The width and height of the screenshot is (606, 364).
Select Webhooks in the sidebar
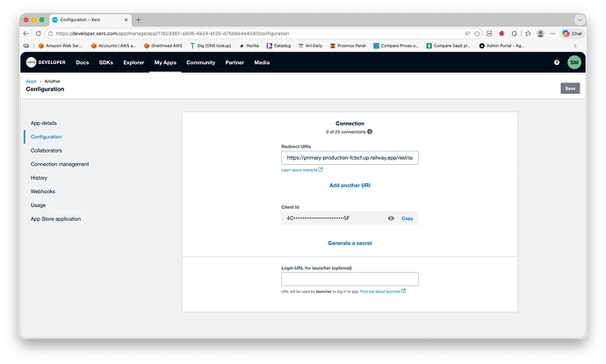[43, 191]
